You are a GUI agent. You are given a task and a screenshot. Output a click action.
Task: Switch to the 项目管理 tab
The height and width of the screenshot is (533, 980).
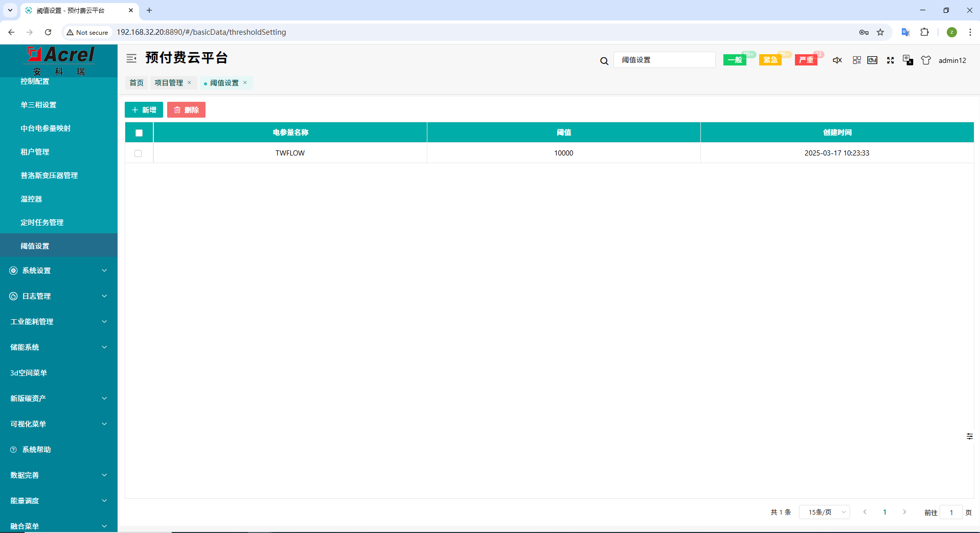tap(169, 83)
